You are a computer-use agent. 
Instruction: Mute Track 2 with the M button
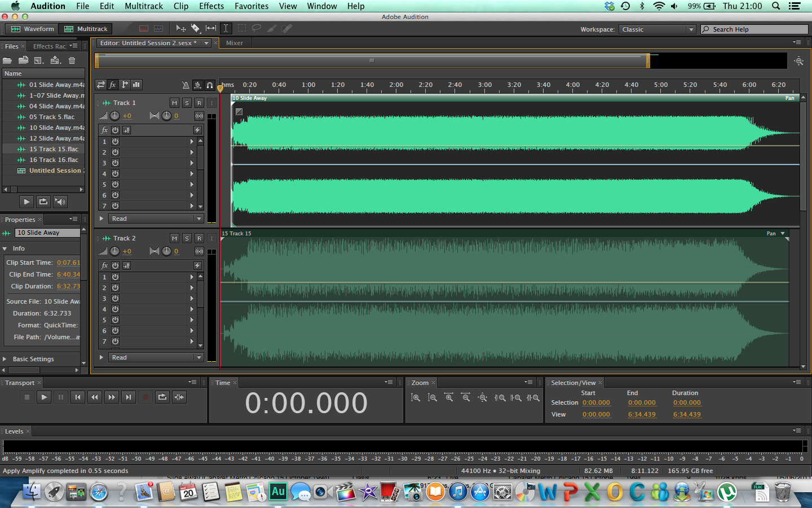[x=174, y=238]
